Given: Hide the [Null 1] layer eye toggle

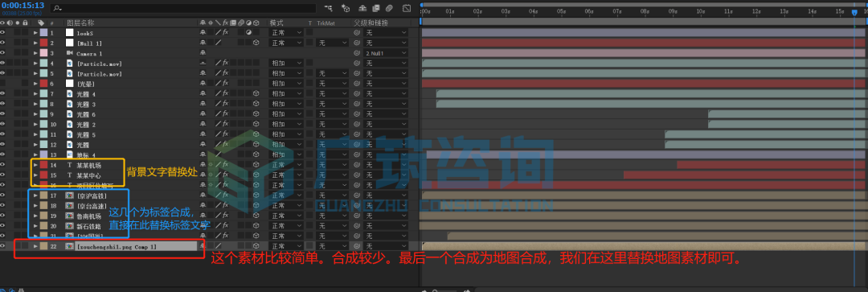Looking at the screenshot, I should 2,43.
